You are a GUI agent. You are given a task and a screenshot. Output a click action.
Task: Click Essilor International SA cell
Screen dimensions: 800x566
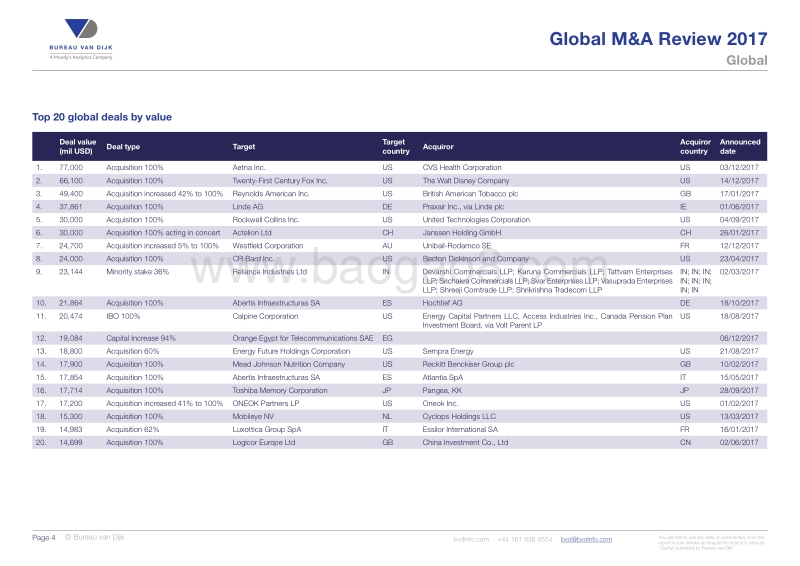point(460,430)
